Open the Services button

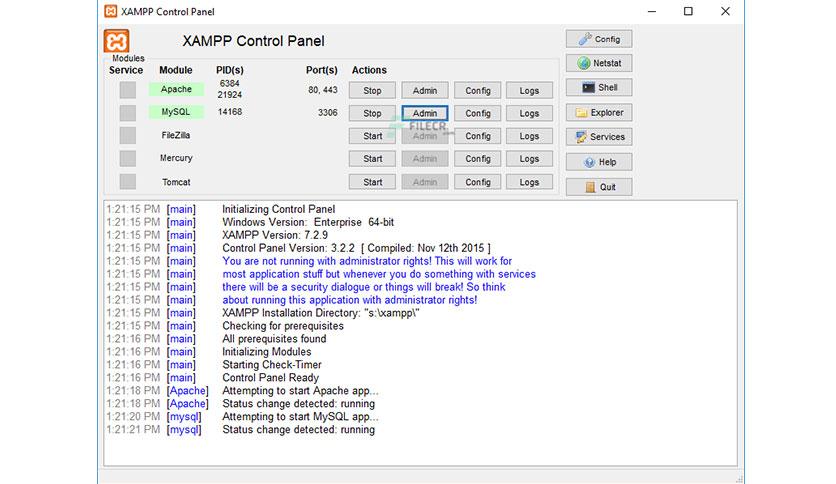click(599, 137)
